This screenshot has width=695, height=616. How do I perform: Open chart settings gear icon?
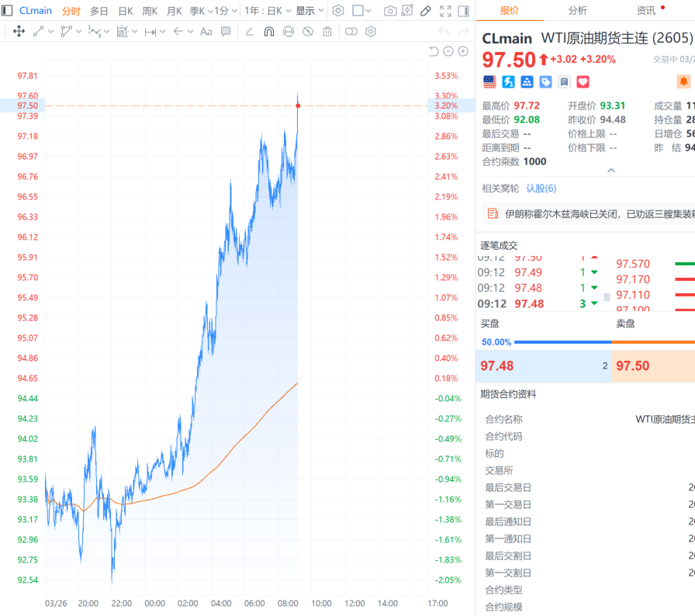coord(337,11)
